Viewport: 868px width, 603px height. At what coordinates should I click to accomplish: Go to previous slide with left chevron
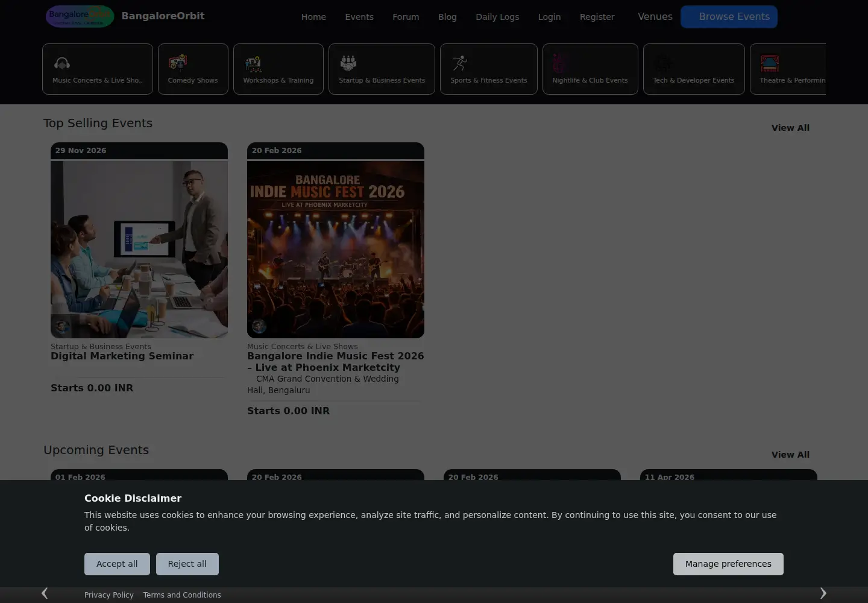point(45,593)
